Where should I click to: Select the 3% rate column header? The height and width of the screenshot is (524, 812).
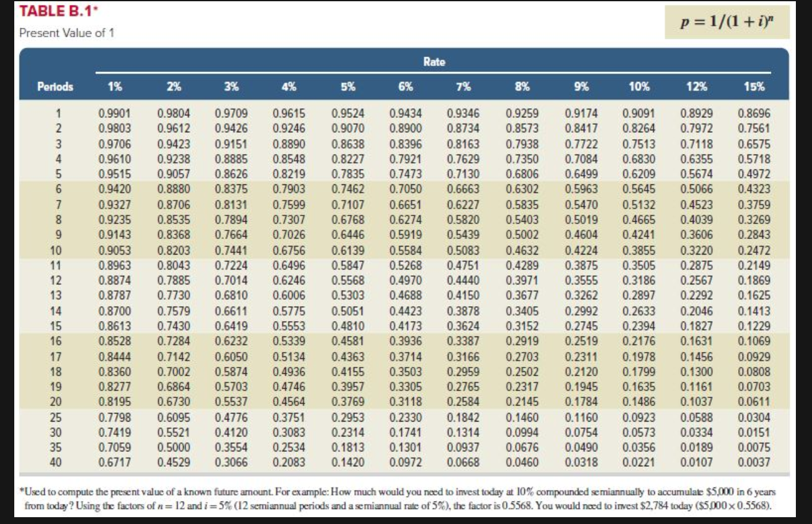coord(231,87)
